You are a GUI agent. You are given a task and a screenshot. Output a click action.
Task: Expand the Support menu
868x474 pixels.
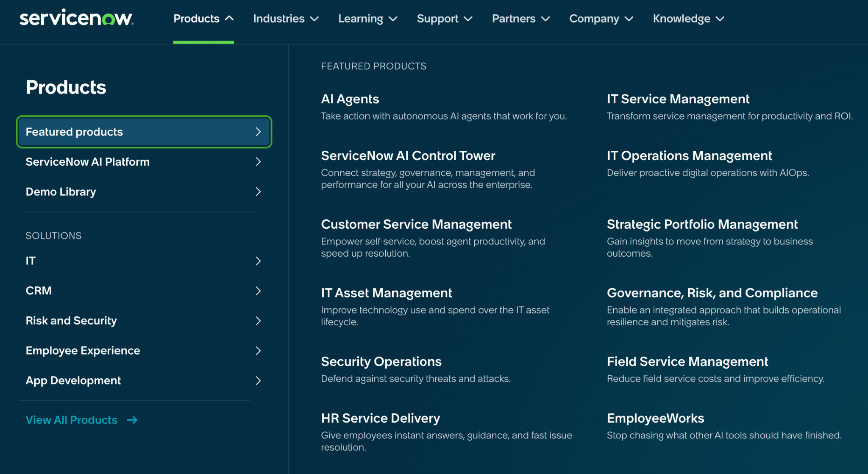point(444,19)
